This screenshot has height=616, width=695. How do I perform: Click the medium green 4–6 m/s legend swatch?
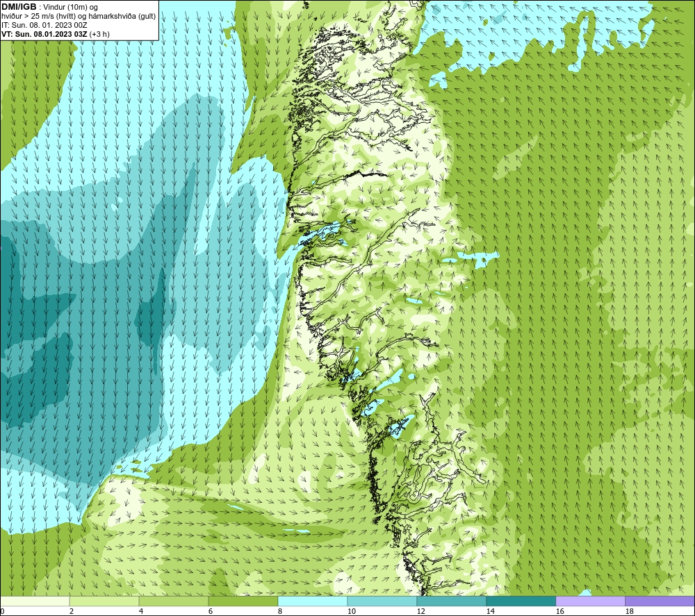click(x=174, y=601)
